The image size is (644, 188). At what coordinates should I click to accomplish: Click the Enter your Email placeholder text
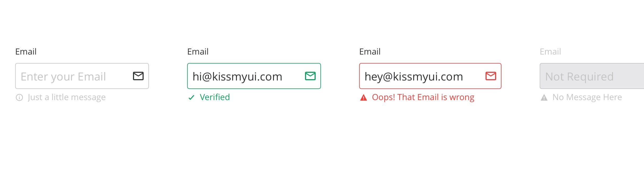63,77
